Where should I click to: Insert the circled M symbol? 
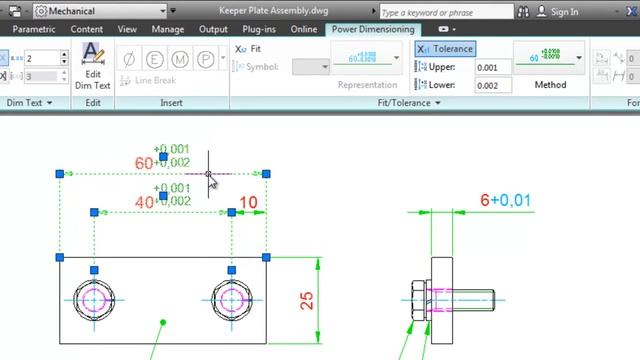point(180,60)
